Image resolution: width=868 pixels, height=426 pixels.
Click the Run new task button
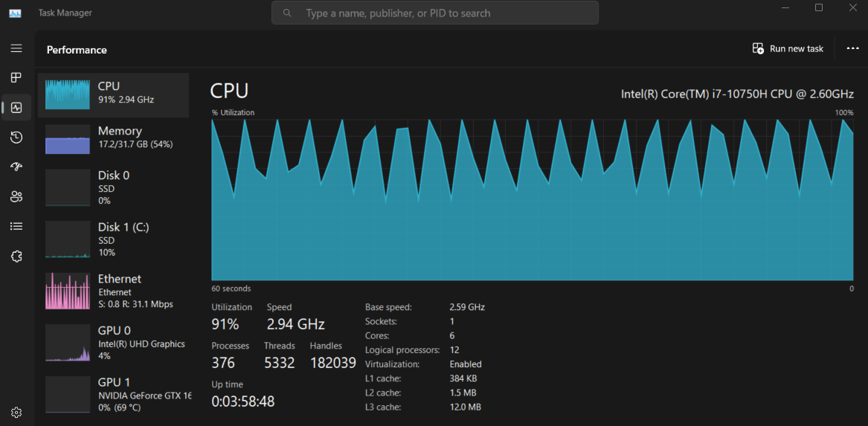(x=788, y=48)
